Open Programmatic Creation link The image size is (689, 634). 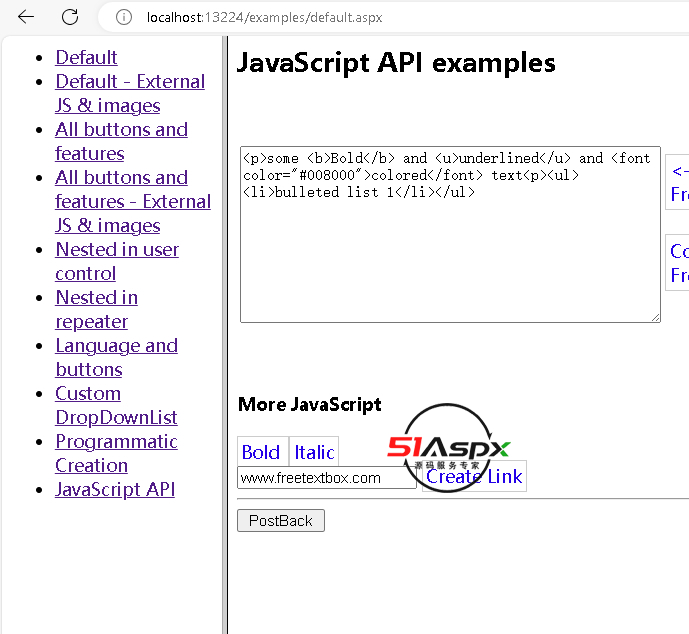(116, 453)
